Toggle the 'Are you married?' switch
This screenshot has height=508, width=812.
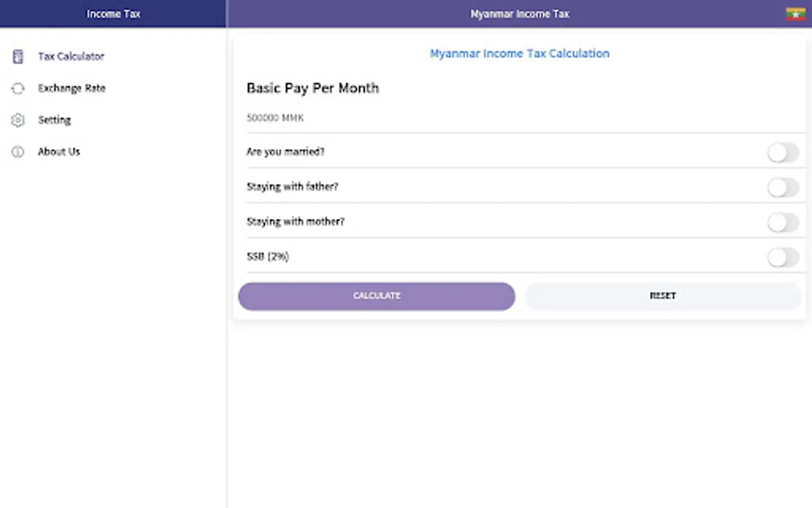[x=783, y=152]
